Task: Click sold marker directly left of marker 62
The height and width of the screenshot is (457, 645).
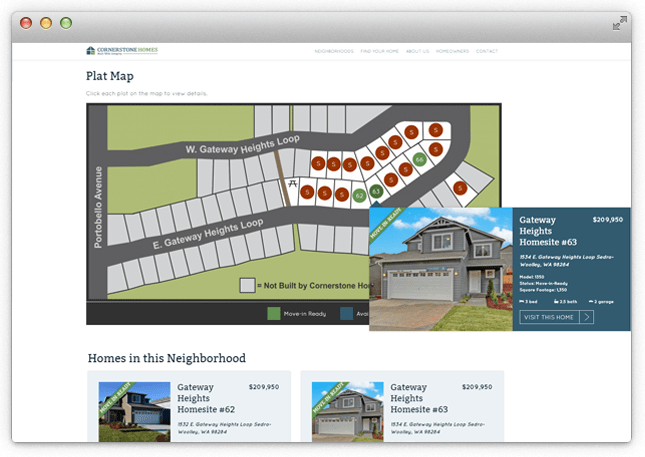Action: [341, 194]
